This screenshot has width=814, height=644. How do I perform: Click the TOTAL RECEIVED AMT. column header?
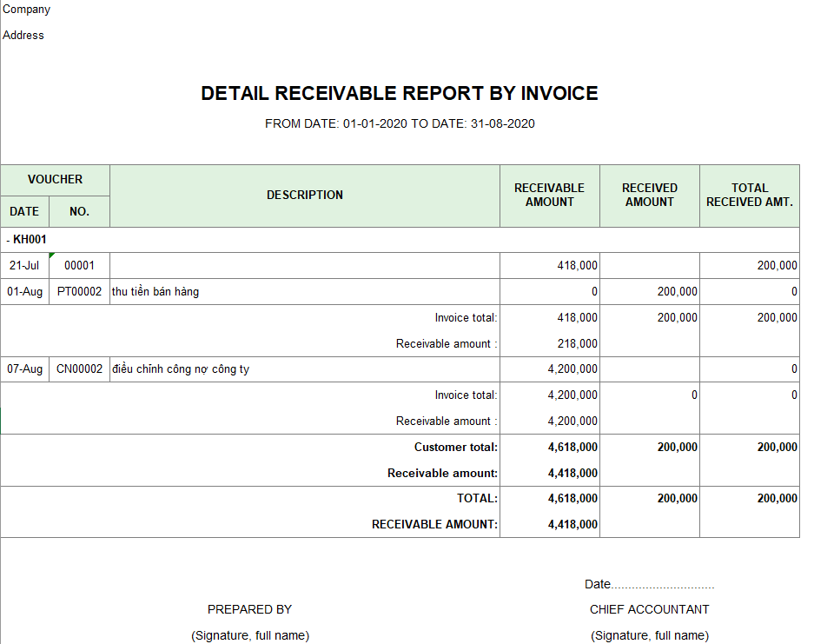749,196
